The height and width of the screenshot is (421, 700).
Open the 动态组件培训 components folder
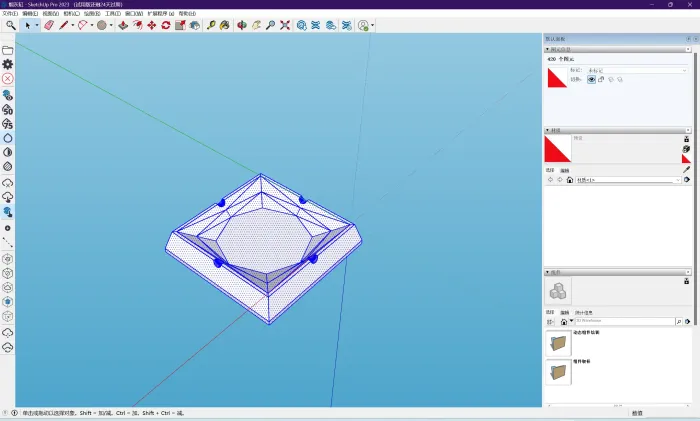tap(558, 342)
